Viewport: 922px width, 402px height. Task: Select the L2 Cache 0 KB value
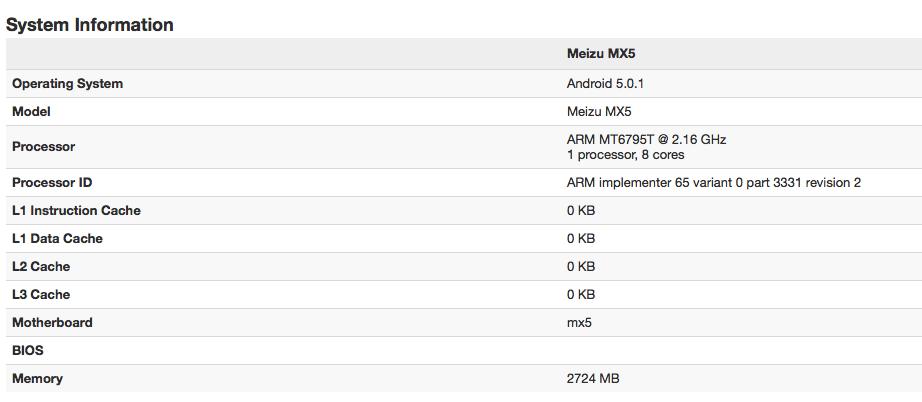click(581, 267)
